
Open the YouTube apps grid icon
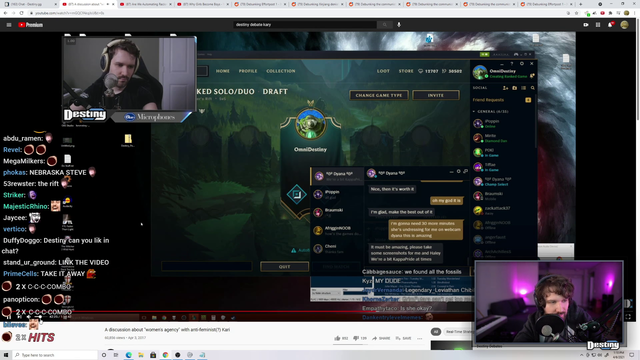coord(598,25)
